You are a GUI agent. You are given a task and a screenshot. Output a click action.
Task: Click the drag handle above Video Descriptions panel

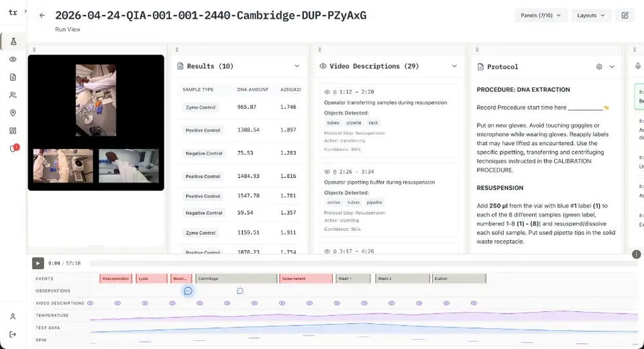319,50
